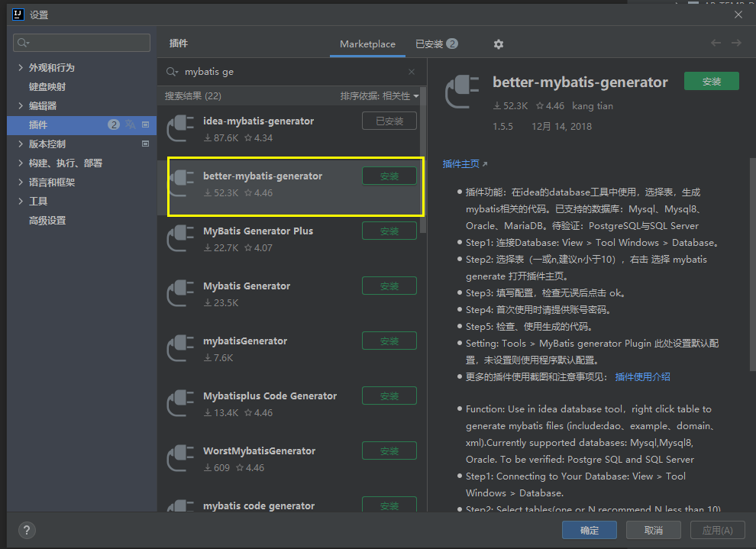Click 安装 in the Mybatis Generator 23.5K row
This screenshot has height=549, width=756.
point(389,286)
